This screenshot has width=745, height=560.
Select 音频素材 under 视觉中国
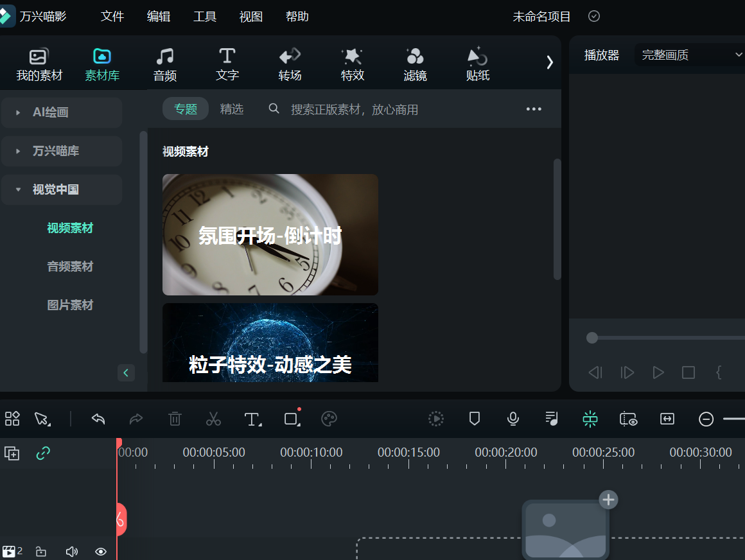[x=70, y=266]
